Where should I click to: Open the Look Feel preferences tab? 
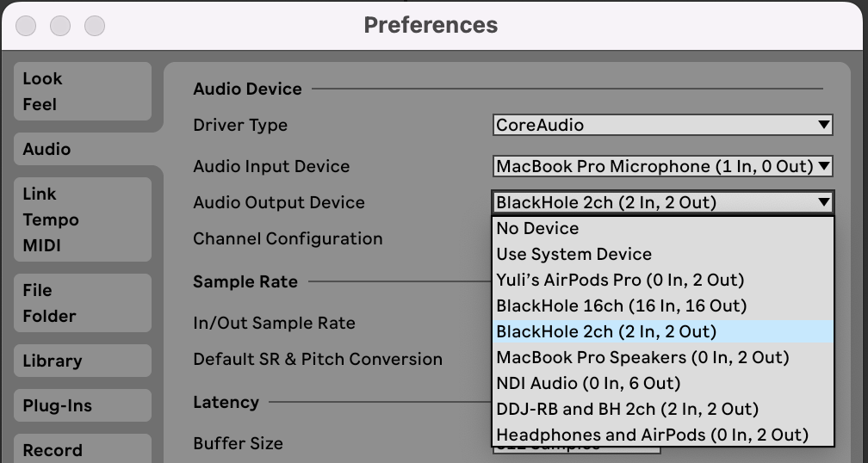coord(83,91)
